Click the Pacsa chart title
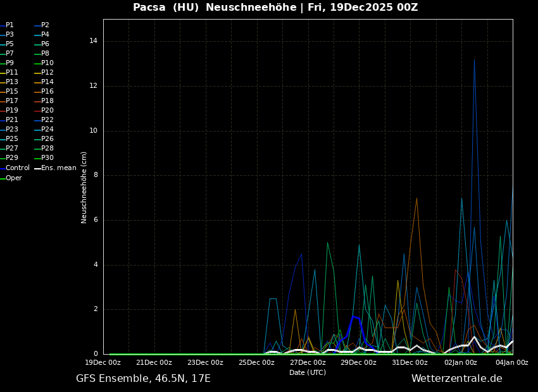538x392 pixels. coord(275,8)
